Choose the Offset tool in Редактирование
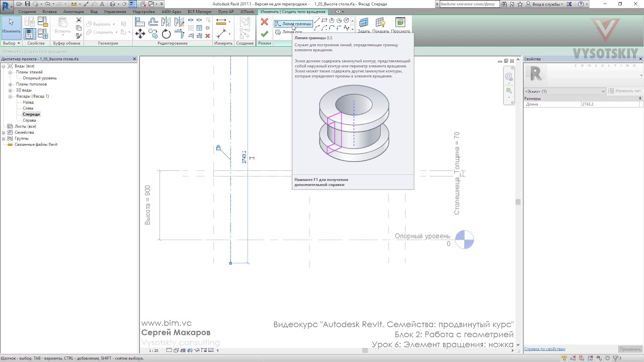644x362 pixels. (153, 22)
